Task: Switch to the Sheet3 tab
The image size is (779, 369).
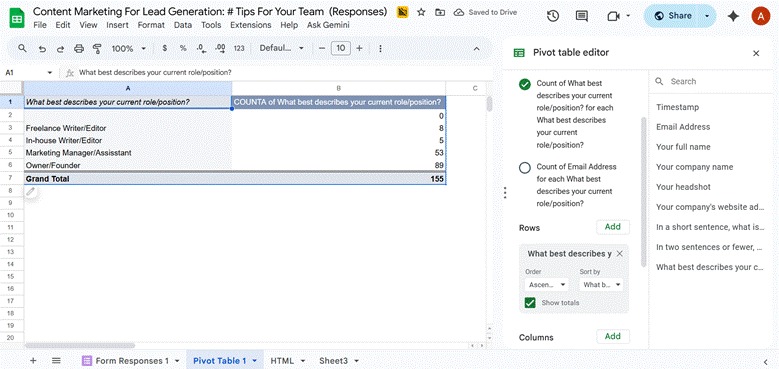Action: point(333,361)
